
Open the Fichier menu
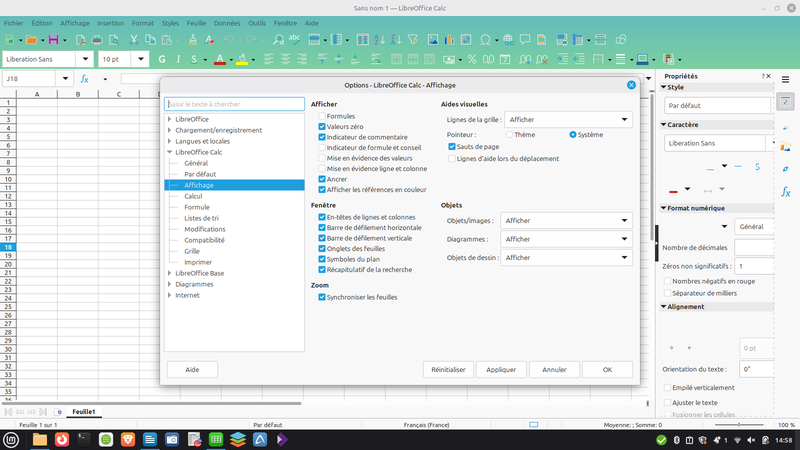[x=14, y=23]
